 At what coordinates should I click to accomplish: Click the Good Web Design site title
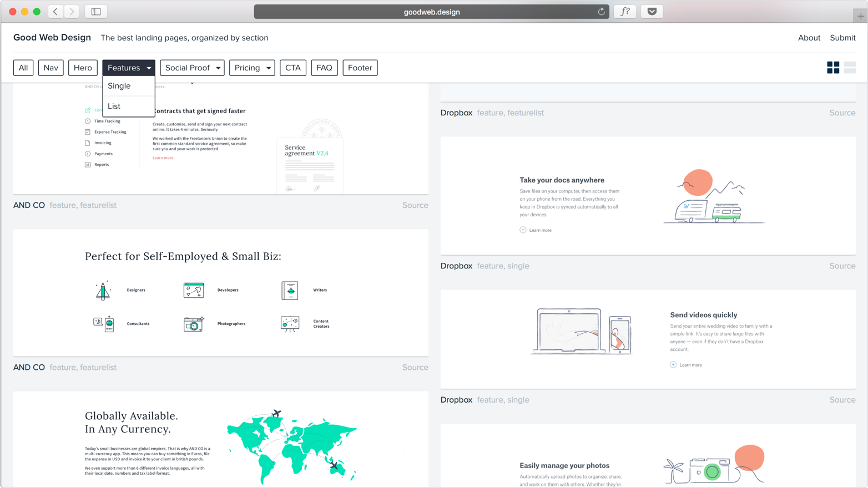tap(52, 38)
